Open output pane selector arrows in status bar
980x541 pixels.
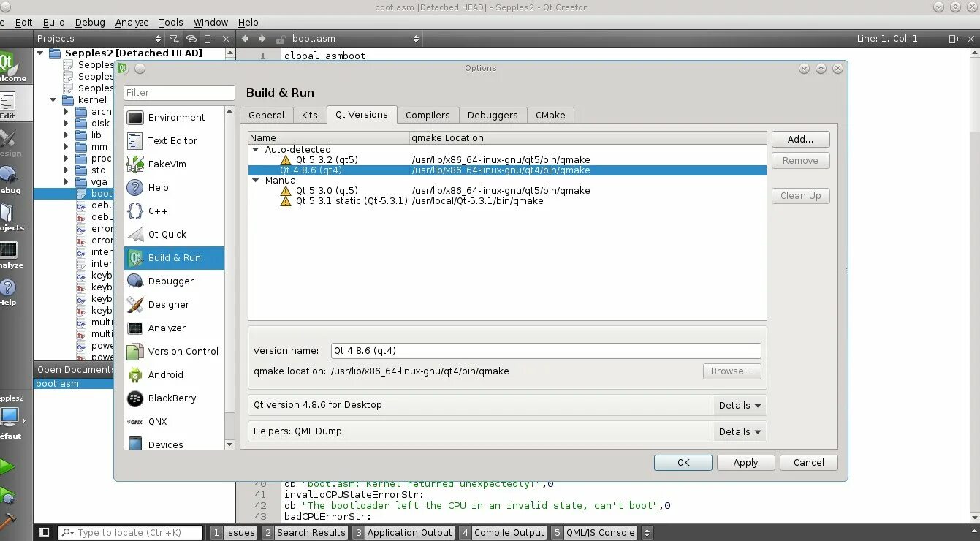[x=647, y=533]
